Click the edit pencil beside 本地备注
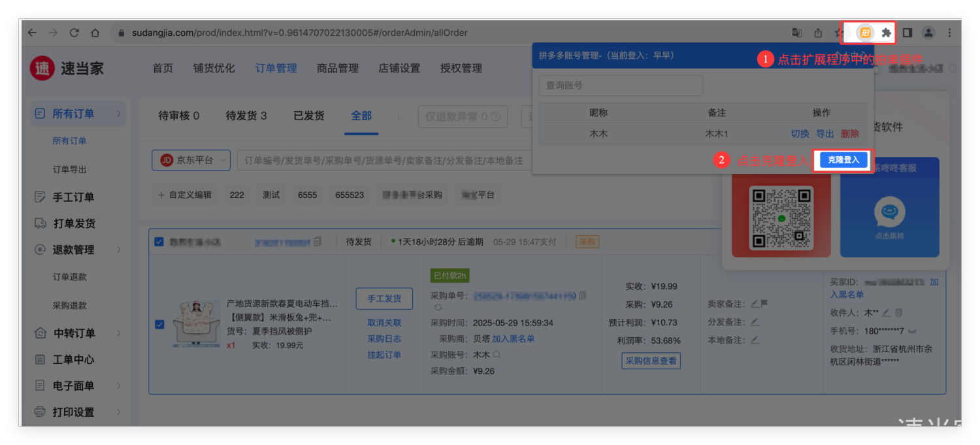980x445 pixels. (755, 340)
